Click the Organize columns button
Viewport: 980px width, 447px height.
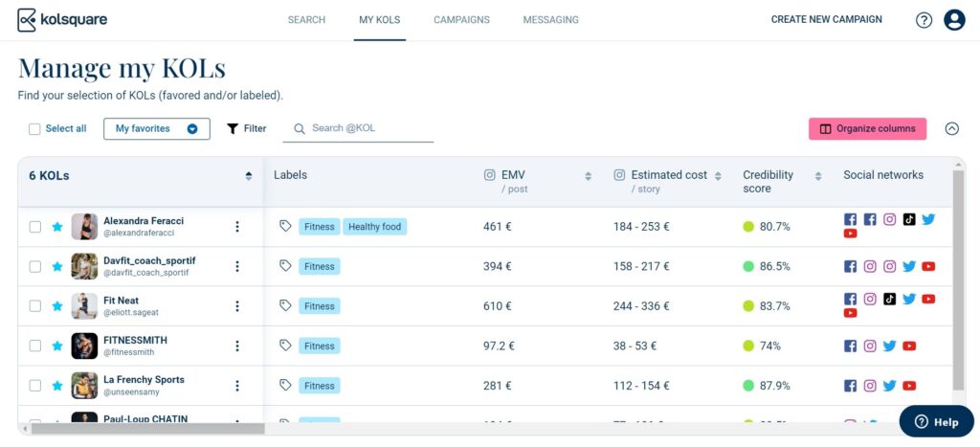pos(867,128)
